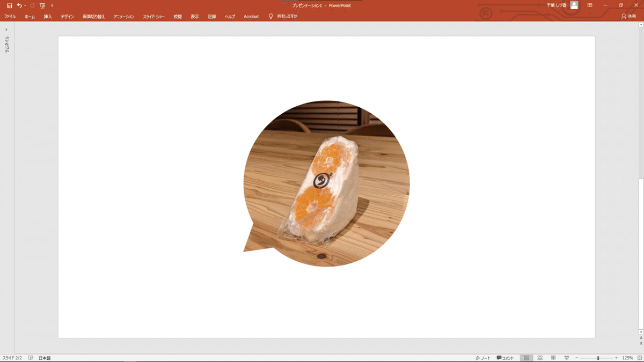This screenshot has width=644, height=362.
Task: Open Customize Quick Access Toolbar dropdown
Action: (x=52, y=5)
